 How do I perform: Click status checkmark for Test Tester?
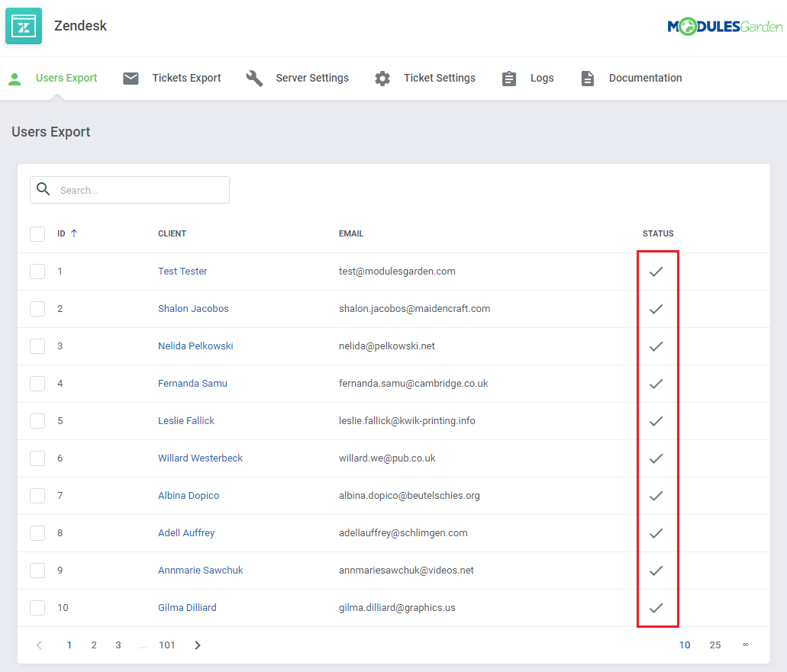pos(656,272)
